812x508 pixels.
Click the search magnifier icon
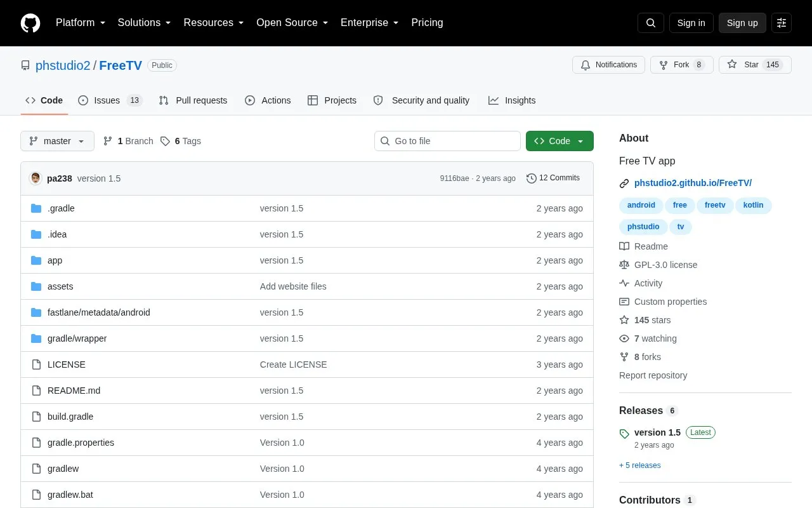651,23
